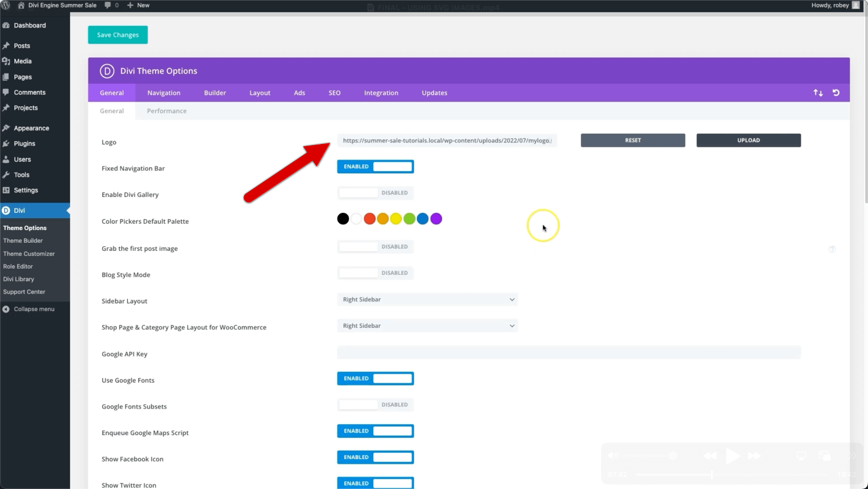Image resolution: width=868 pixels, height=489 pixels.
Task: Toggle the Fixed Navigation Bar switch
Action: [x=375, y=166]
